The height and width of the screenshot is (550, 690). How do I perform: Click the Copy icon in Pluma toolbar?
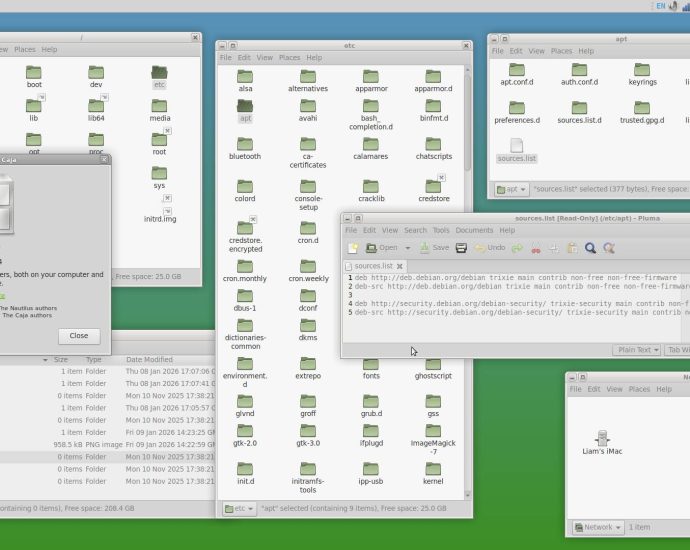(x=554, y=249)
